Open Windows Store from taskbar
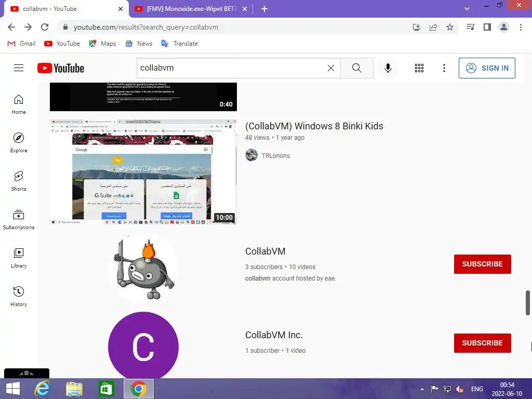The width and height of the screenshot is (532, 399). [x=106, y=389]
